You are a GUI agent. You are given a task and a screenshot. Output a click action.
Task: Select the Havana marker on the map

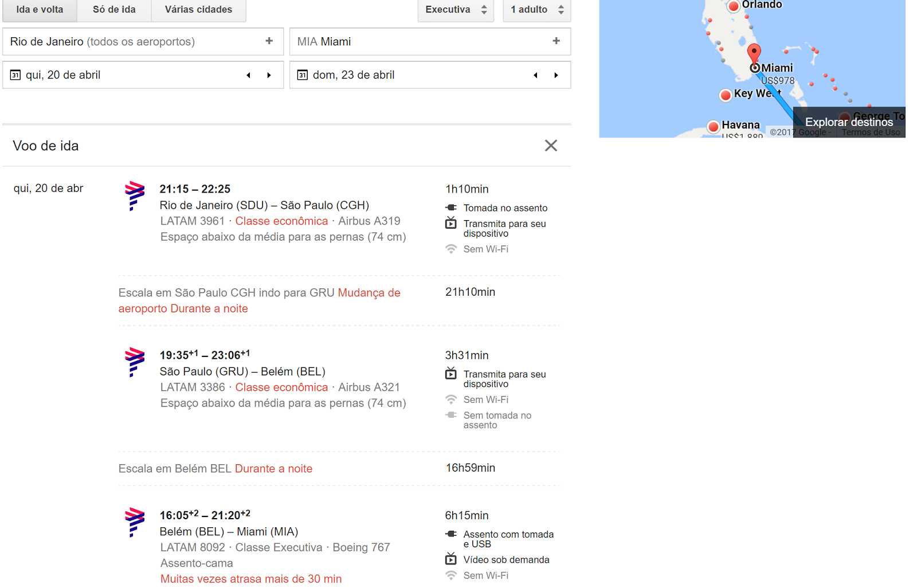[x=714, y=127]
